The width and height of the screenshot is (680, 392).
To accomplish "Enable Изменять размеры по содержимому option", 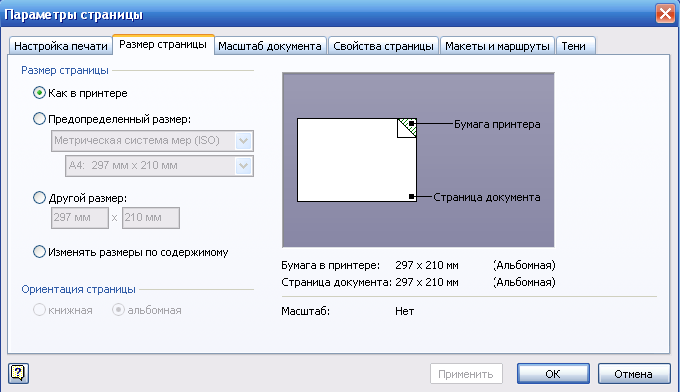I will coord(39,252).
